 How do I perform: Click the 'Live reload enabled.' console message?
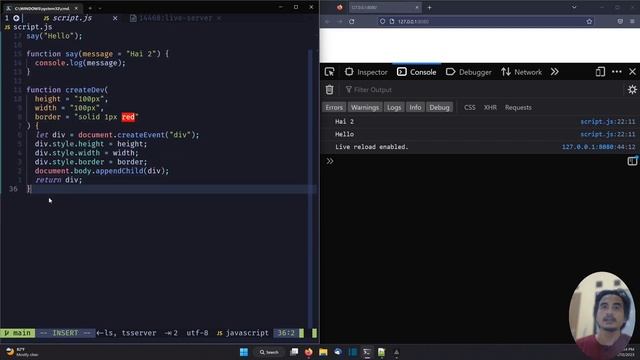(371, 147)
